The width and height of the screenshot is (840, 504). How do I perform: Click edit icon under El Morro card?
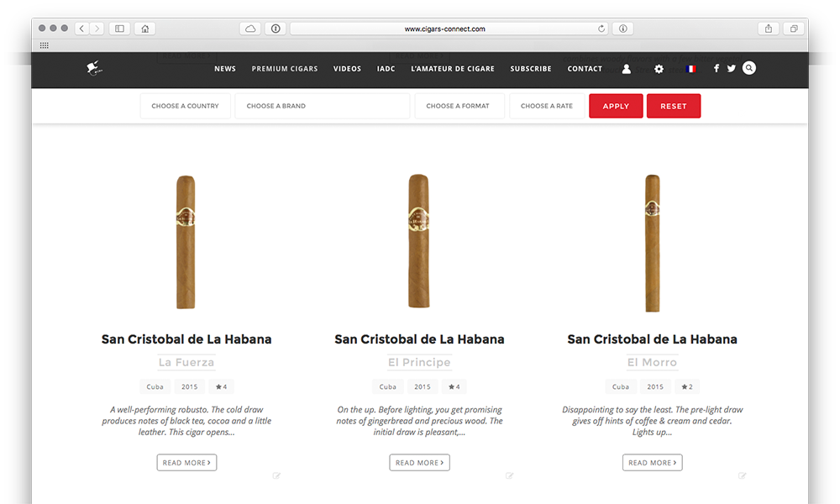pyautogui.click(x=742, y=475)
